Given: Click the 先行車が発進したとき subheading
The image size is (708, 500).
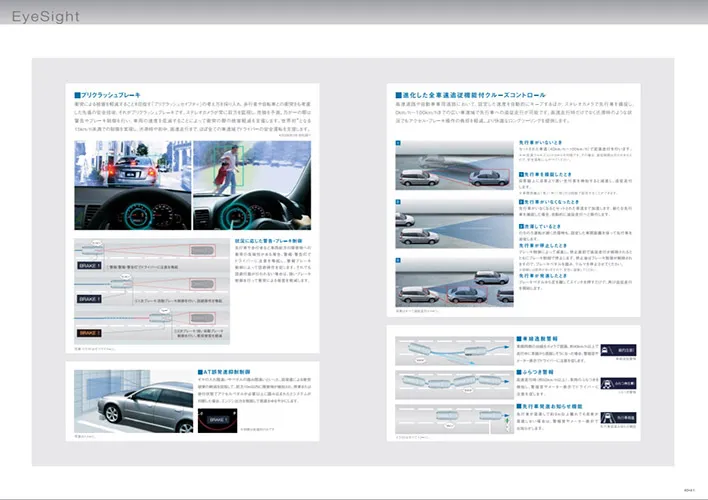Looking at the screenshot, I should point(543,276).
